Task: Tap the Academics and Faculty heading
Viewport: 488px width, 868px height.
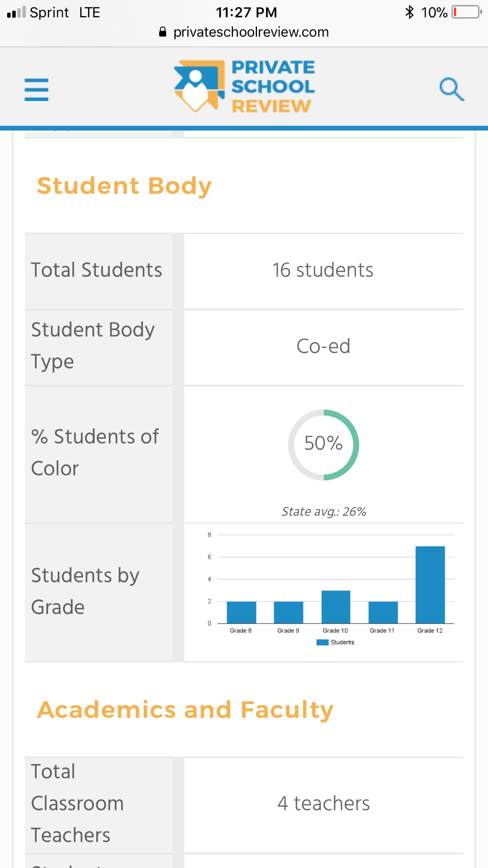Action: [x=185, y=709]
